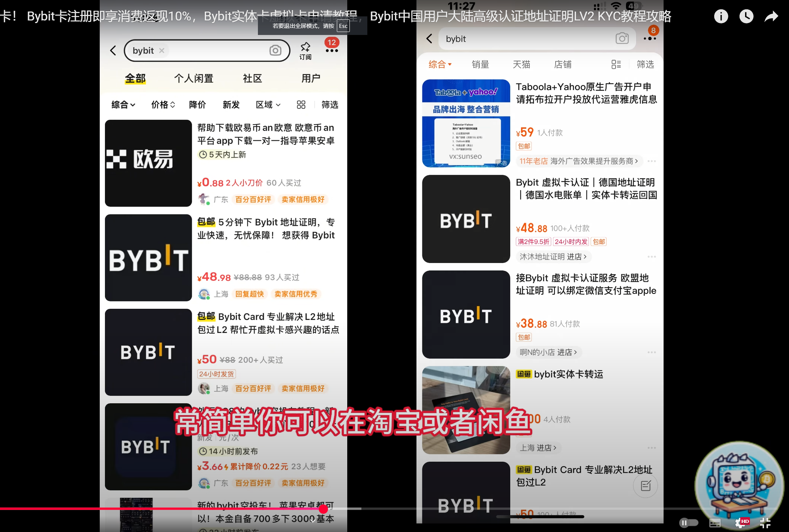Image resolution: width=789 pixels, height=532 pixels.
Task: Tap the 回复超快 seller tag
Action: 250,294
